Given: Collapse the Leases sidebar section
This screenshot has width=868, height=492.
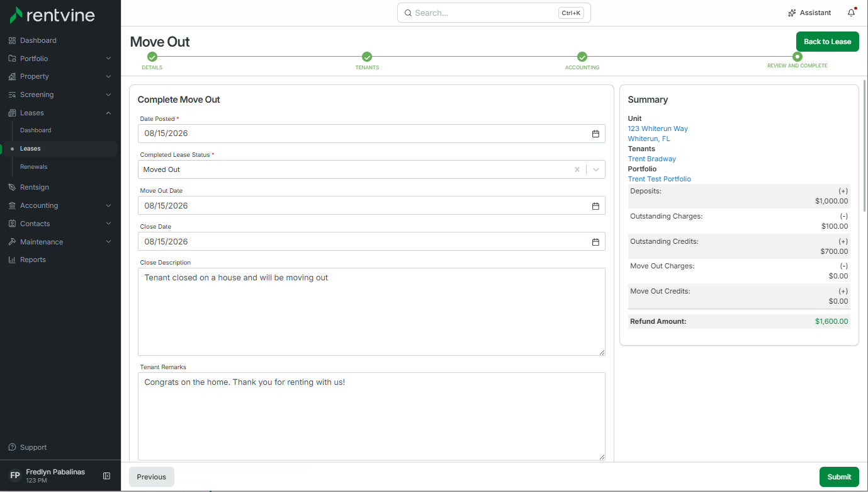Looking at the screenshot, I should 108,113.
